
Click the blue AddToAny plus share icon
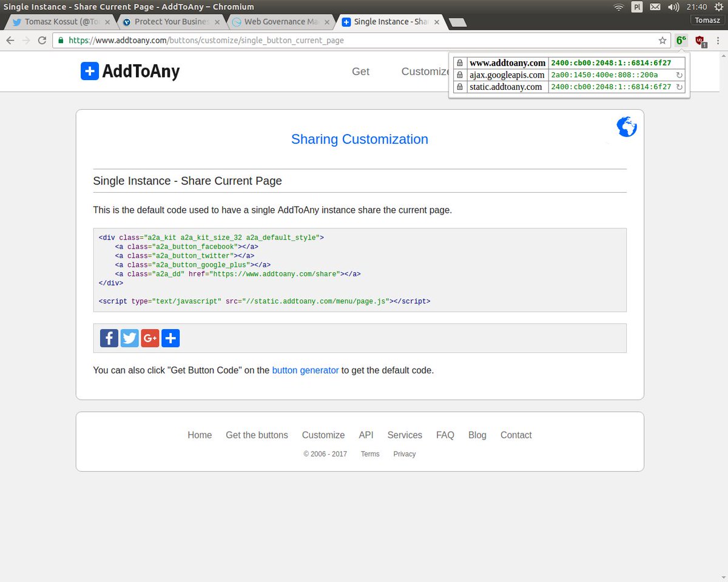(x=171, y=338)
